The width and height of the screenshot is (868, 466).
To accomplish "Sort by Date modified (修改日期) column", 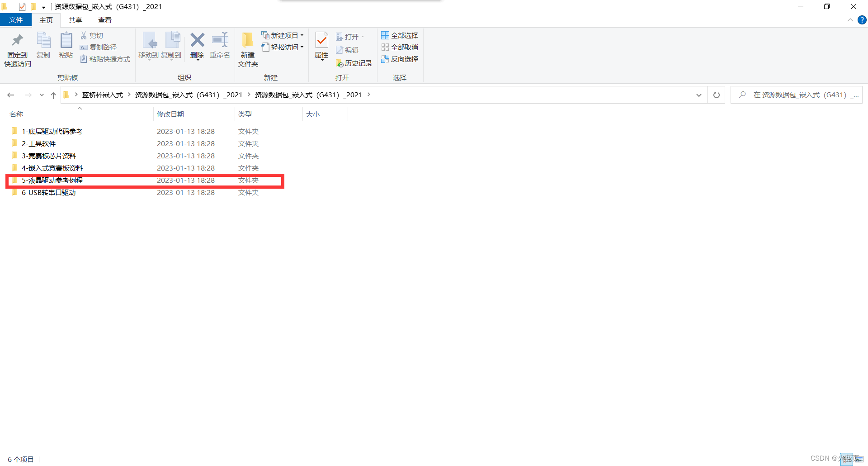I will coord(170,114).
